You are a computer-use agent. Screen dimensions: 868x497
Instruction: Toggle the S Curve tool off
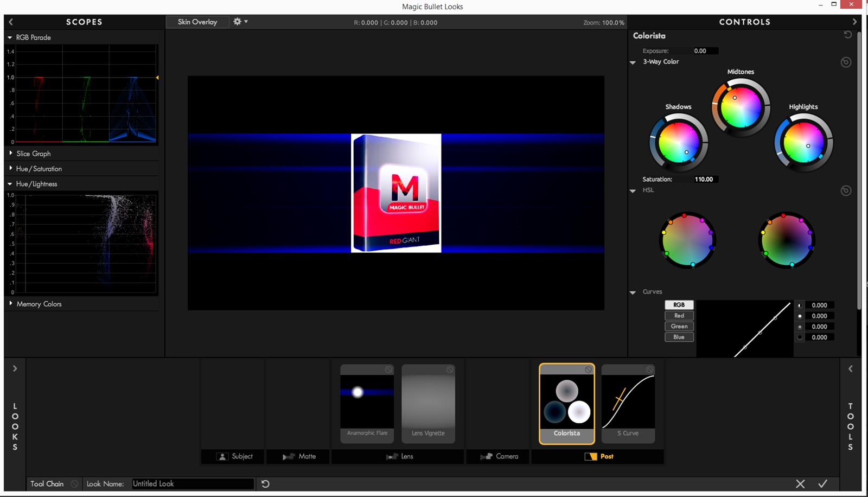coord(649,369)
